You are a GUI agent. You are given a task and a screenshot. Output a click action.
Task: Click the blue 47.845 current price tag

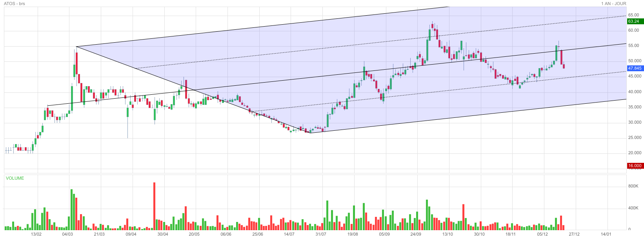(635, 68)
